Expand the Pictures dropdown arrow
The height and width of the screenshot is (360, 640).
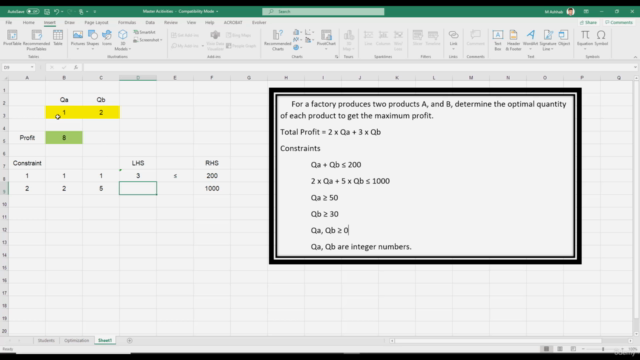pyautogui.click(x=78, y=49)
